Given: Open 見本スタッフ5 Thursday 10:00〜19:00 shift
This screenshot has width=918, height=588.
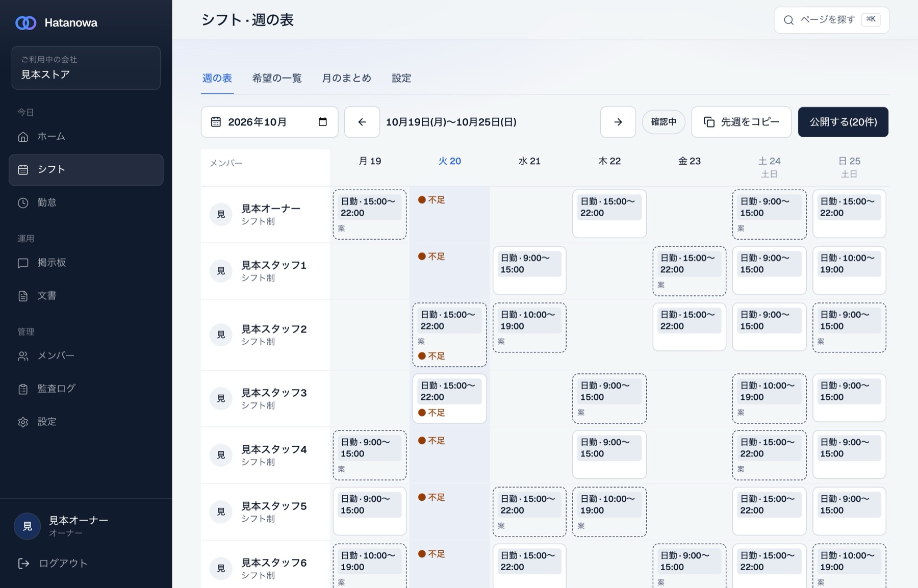Looking at the screenshot, I should [x=609, y=512].
